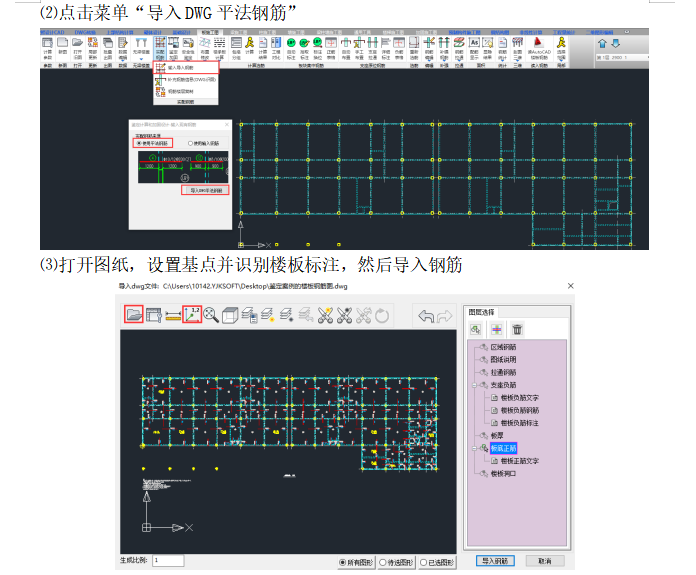The image size is (696, 575).
Task: Select the 板厚 tree item
Action: pos(497,436)
